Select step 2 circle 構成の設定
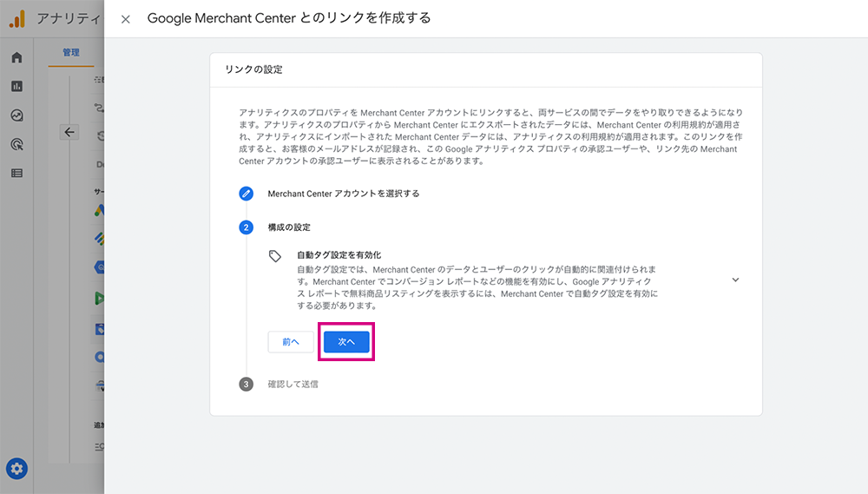868x494 pixels. [247, 227]
